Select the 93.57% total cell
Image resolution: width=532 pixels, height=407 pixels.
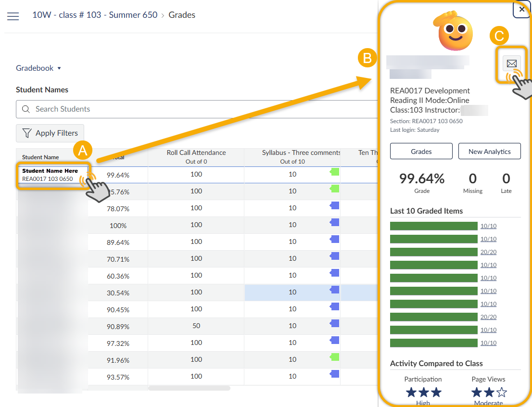point(118,377)
